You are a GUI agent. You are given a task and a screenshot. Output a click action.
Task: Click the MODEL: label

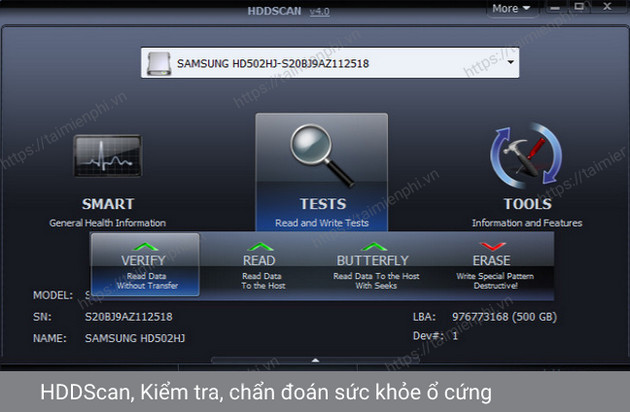(x=53, y=295)
